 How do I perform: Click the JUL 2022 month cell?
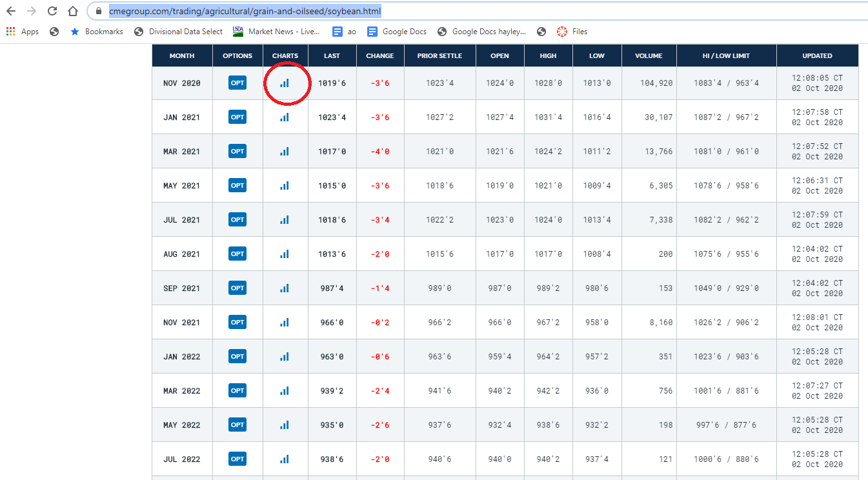(182, 459)
